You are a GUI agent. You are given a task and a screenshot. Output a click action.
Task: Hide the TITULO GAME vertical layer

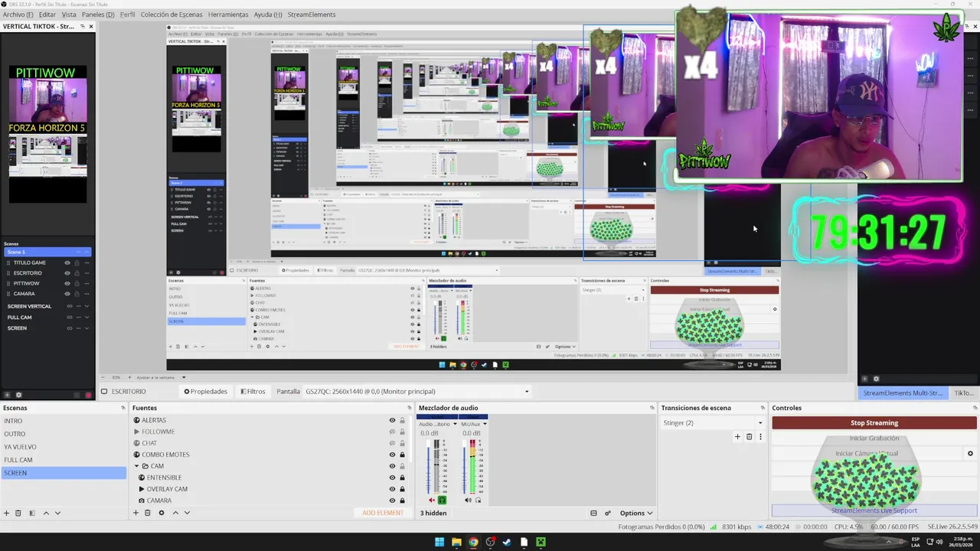pos(67,262)
